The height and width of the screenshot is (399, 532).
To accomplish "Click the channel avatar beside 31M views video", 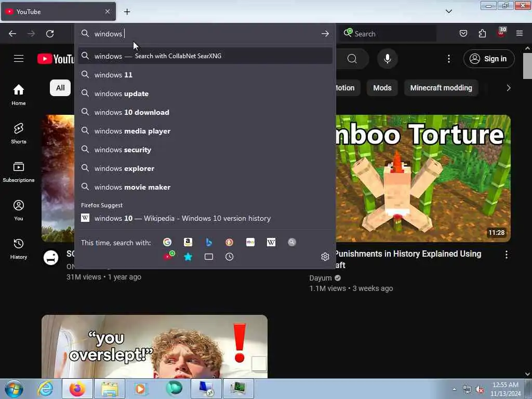I will [51, 258].
